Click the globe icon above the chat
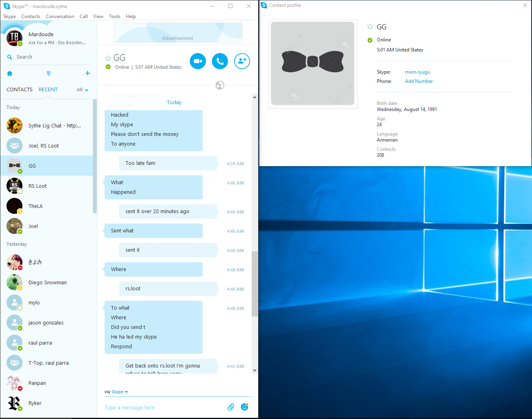 coord(220,85)
